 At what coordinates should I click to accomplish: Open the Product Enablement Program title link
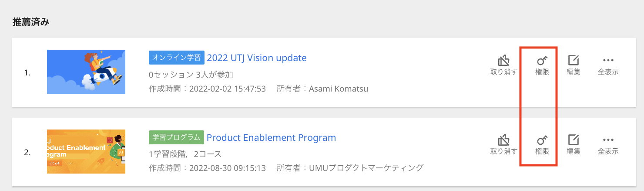click(x=271, y=137)
